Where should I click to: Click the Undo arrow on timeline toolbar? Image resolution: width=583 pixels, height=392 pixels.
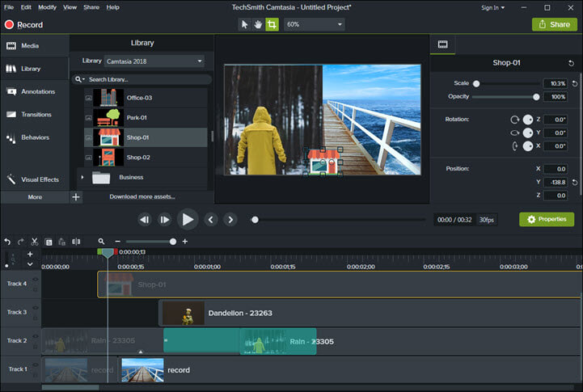tap(7, 241)
